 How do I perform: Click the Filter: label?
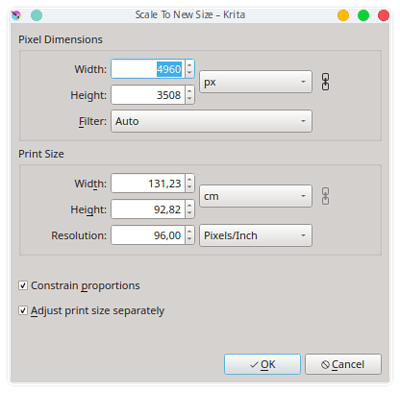pos(93,121)
